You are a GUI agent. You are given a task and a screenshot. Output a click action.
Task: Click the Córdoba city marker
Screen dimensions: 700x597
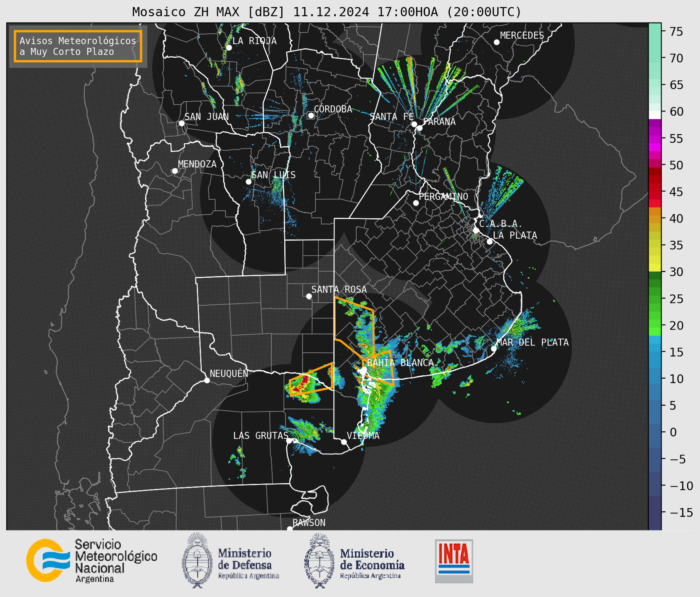[x=311, y=115]
